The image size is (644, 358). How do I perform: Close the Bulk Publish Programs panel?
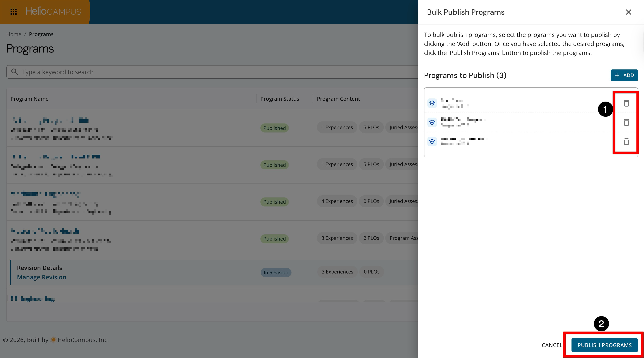[x=628, y=12]
